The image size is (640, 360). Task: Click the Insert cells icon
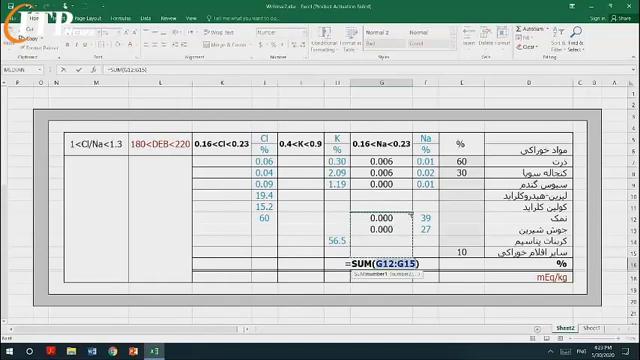pyautogui.click(x=469, y=33)
